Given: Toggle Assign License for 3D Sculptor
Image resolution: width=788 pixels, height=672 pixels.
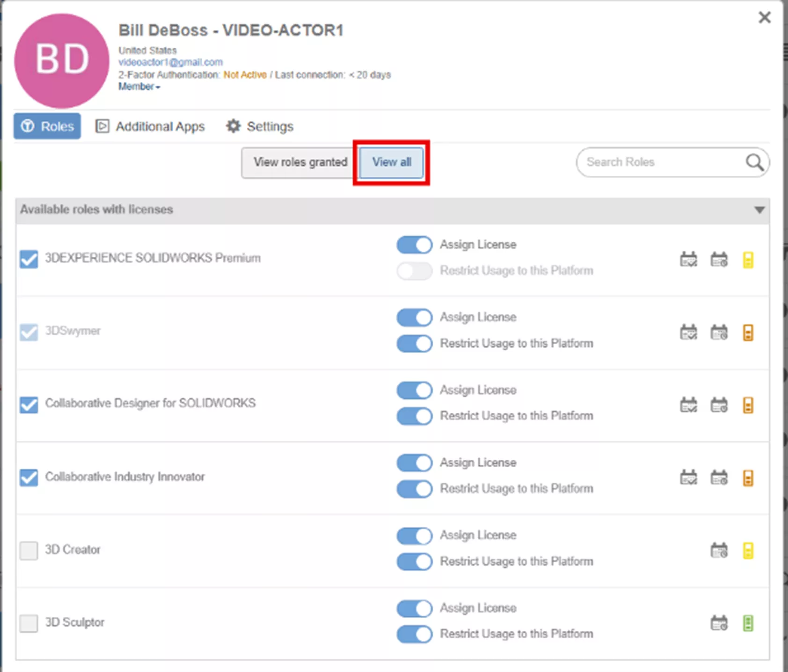Looking at the screenshot, I should pos(415,608).
